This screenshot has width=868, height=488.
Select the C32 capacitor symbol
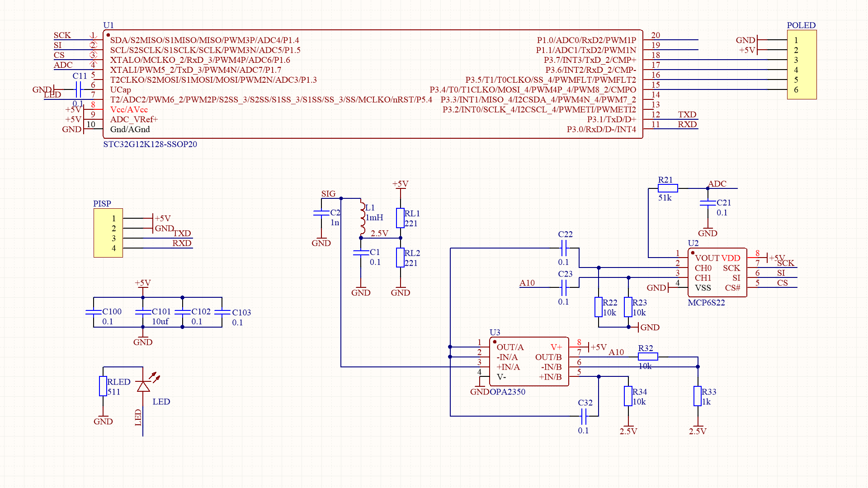click(583, 416)
